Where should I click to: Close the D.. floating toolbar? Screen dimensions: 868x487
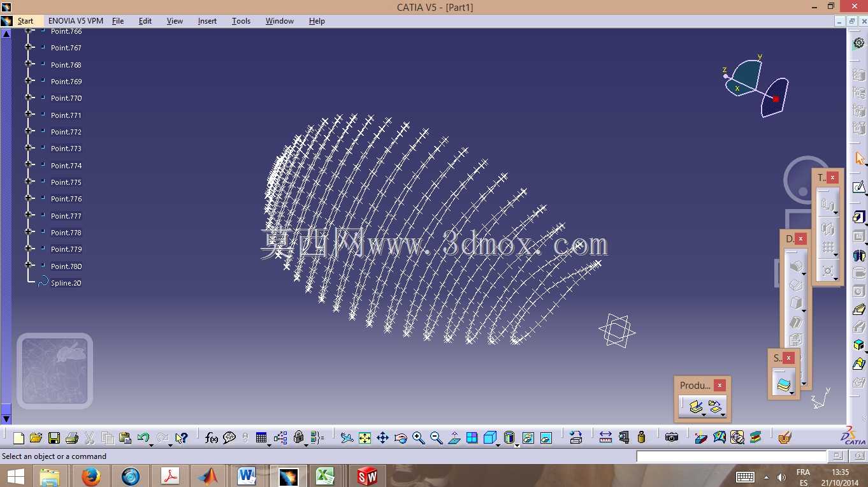tap(800, 239)
